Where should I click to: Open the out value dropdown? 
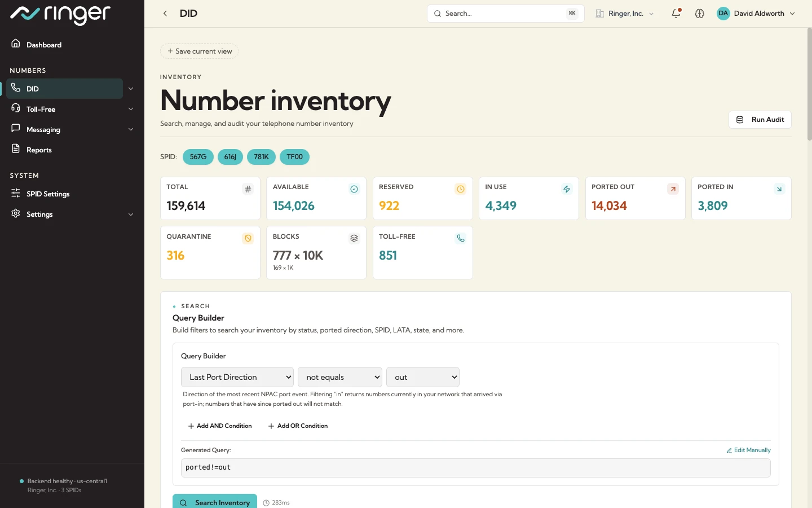point(423,377)
